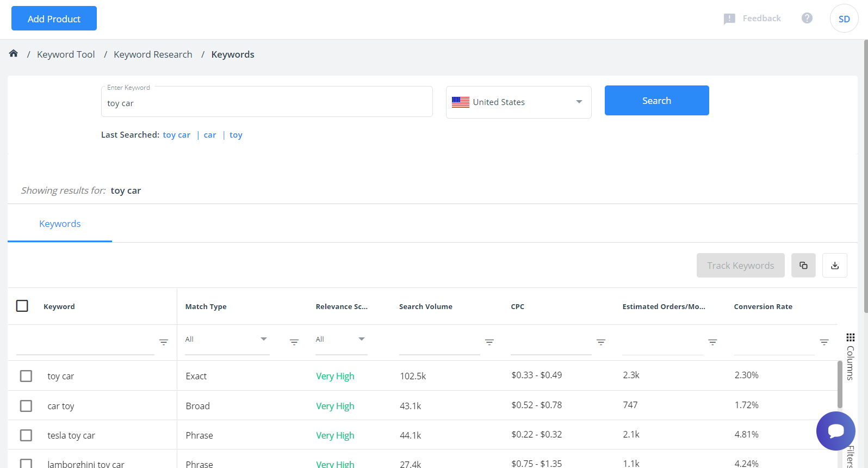This screenshot has height=468, width=868.
Task: Open filter menu for Estimated Orders column
Action: (x=712, y=342)
